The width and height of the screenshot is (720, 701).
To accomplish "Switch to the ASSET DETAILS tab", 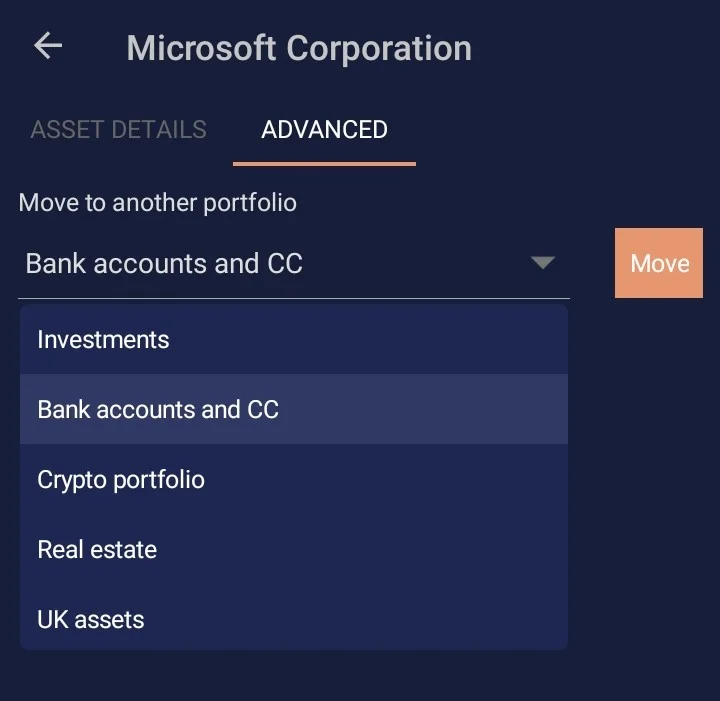I will 118,130.
